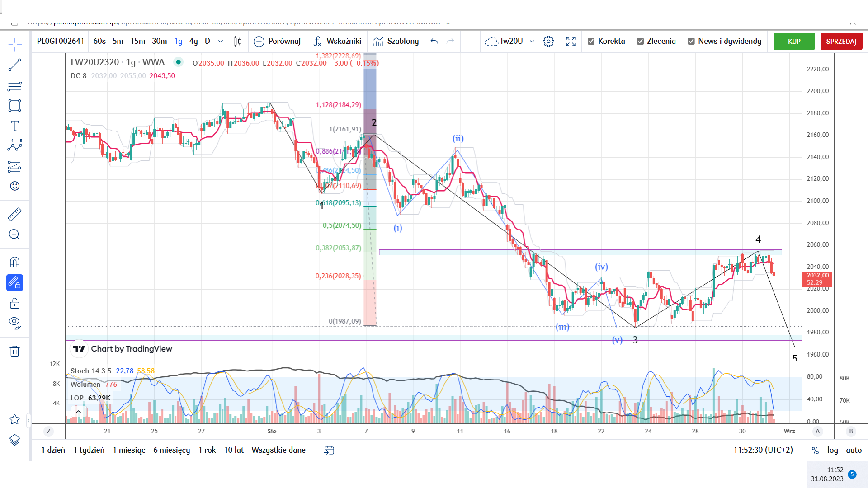Click the Porównaj compare button

coord(277,42)
